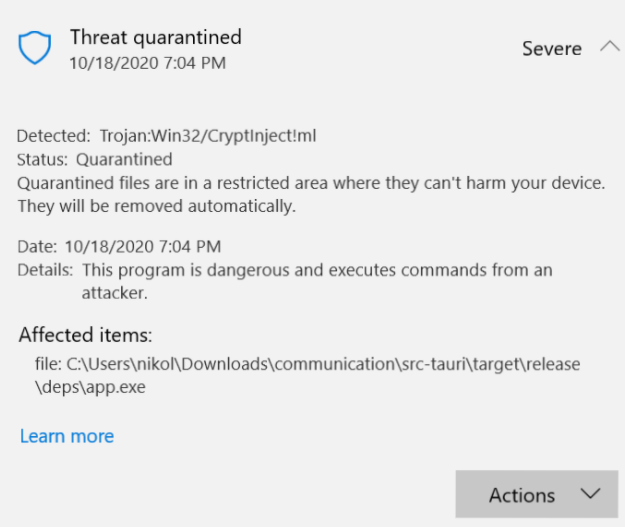The image size is (625, 527).
Task: Click the Threat quarantined heading
Action: click(x=155, y=38)
